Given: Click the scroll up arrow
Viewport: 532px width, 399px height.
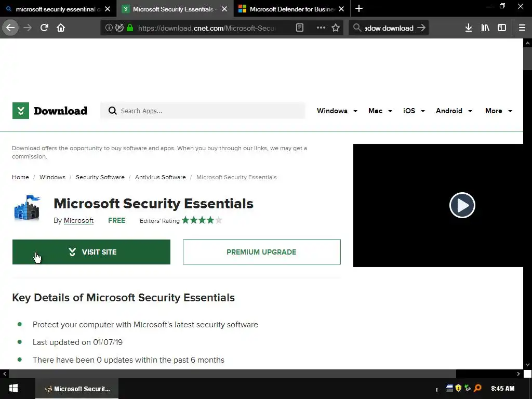Looking at the screenshot, I should pos(527,43).
